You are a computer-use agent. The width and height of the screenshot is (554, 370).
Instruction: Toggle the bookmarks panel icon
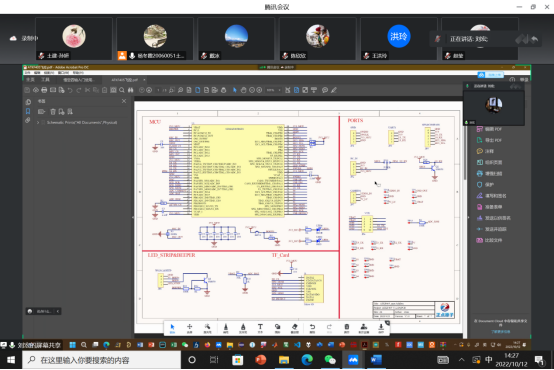[x=28, y=111]
